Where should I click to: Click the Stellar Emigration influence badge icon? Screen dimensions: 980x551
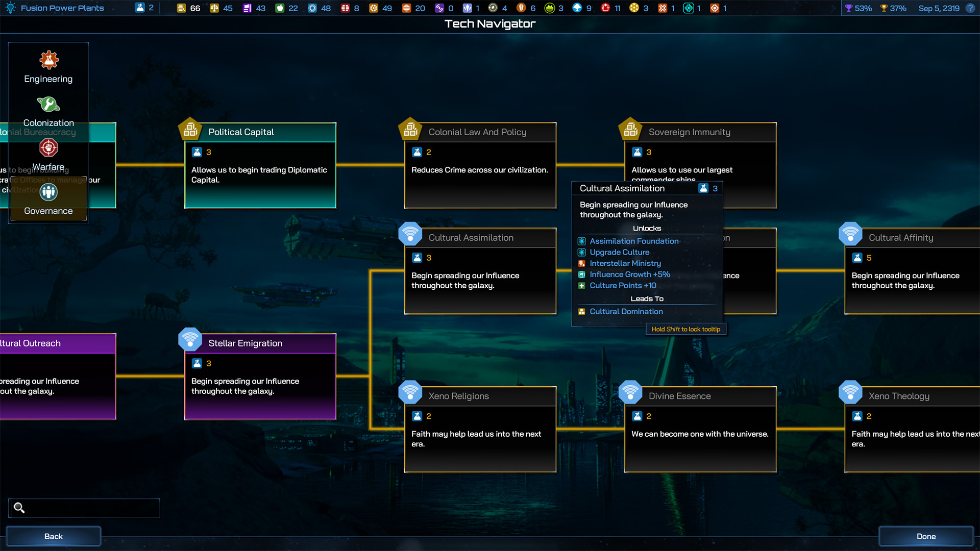click(x=190, y=339)
